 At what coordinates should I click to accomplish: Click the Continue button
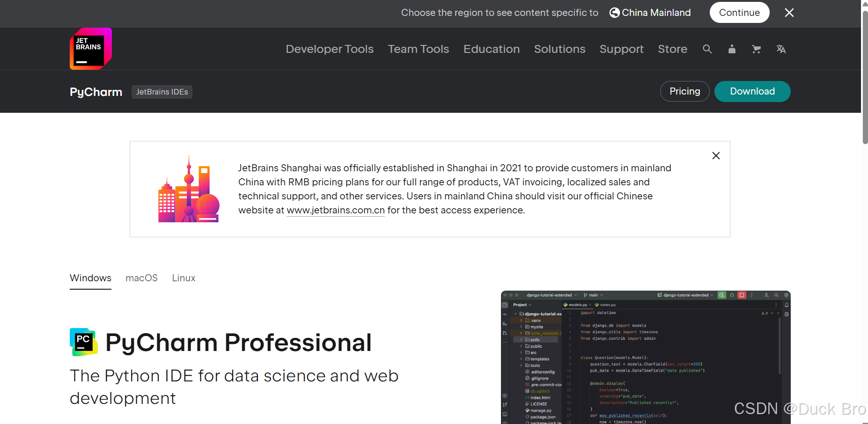[x=739, y=13]
